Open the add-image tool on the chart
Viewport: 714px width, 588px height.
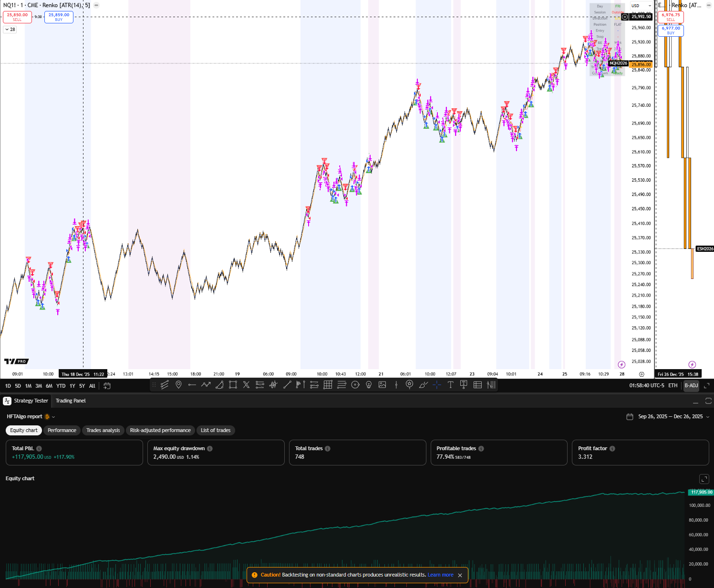pos(382,385)
